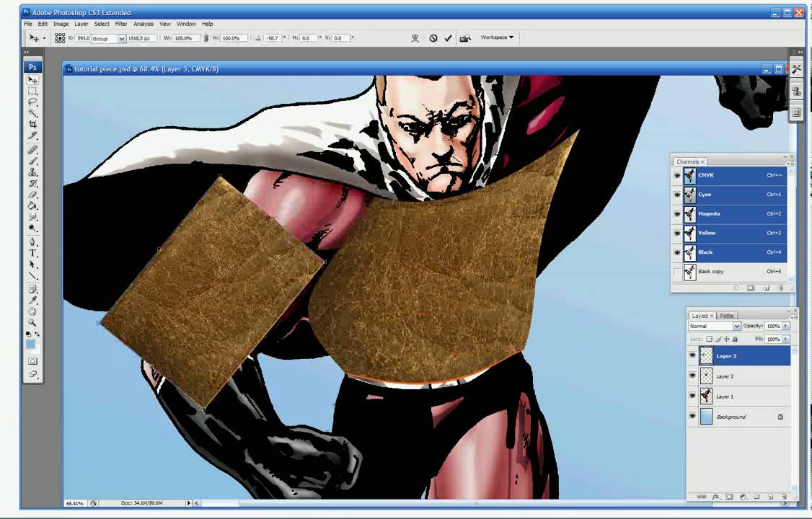Select the Paint Bucket tool

point(32,205)
